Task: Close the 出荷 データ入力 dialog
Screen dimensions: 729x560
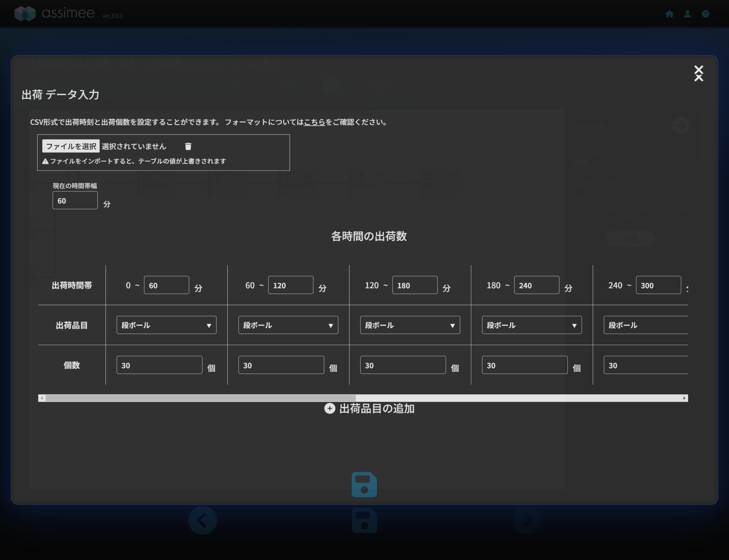Action: click(x=698, y=73)
